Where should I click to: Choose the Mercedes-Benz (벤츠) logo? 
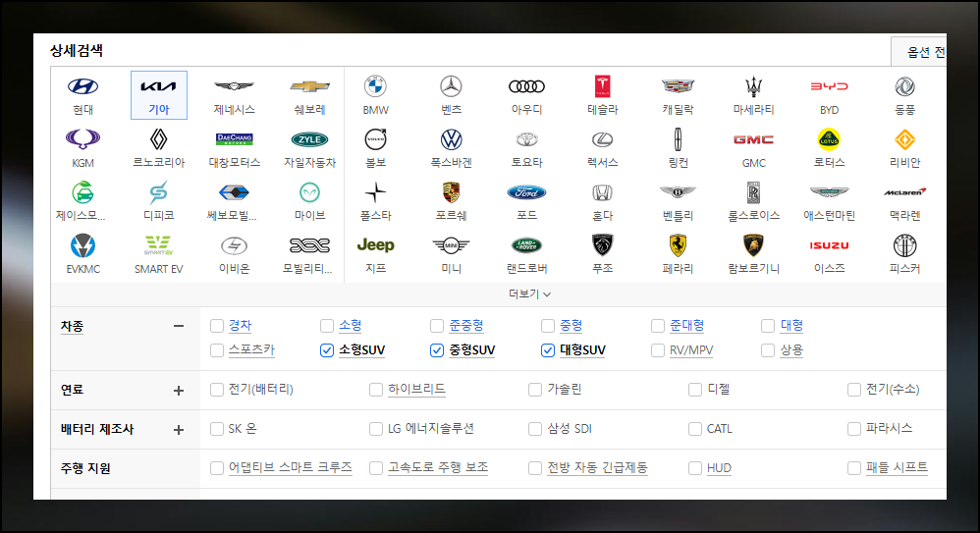click(452, 86)
